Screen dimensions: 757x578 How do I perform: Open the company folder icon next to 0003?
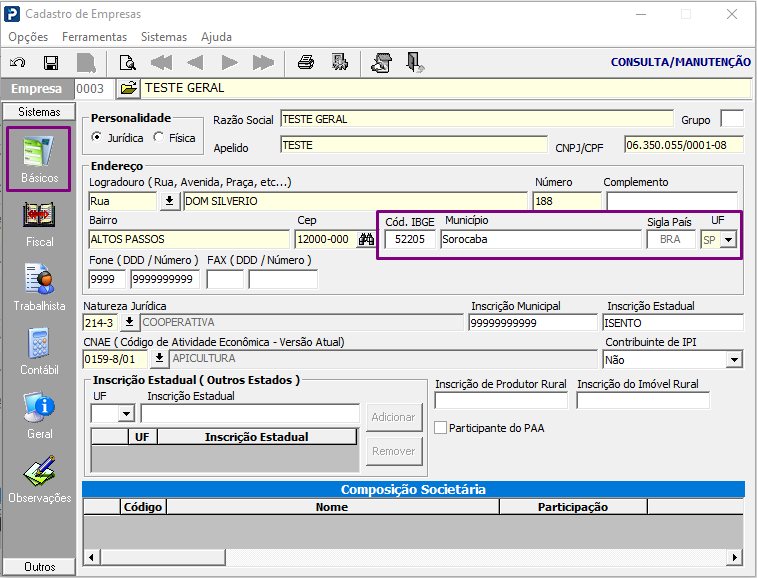(x=128, y=88)
